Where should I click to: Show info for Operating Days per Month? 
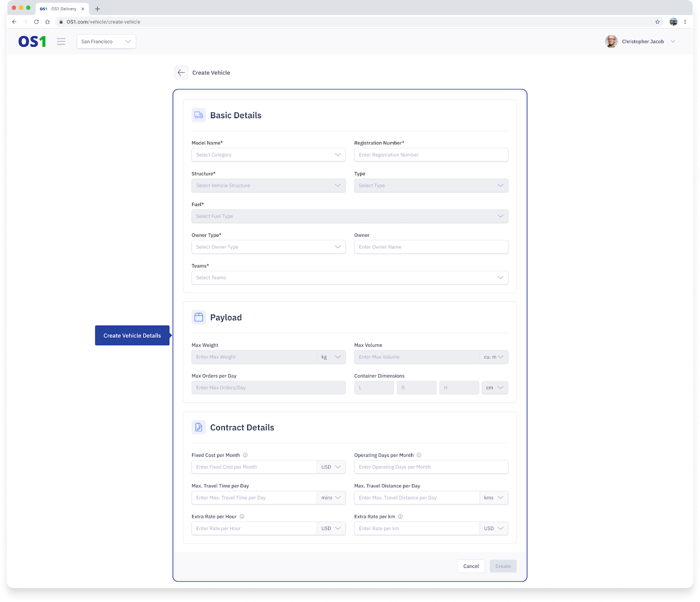(419, 455)
